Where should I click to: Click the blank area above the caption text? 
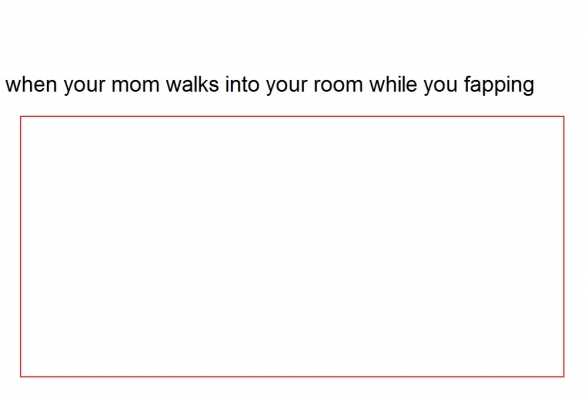point(292,35)
